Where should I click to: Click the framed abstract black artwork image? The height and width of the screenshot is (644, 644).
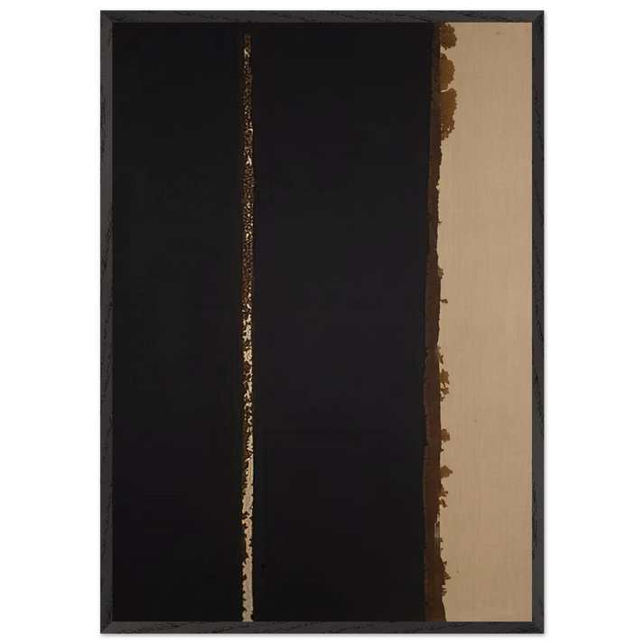322,322
